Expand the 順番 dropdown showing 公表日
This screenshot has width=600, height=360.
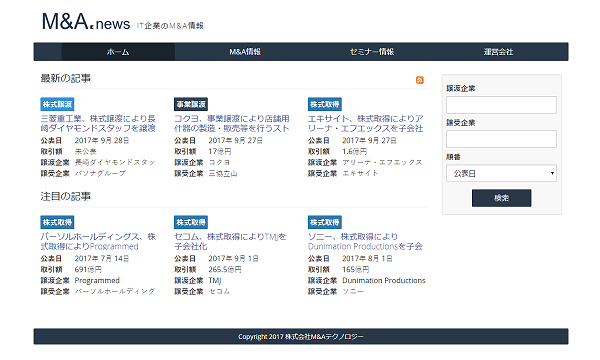(501, 173)
